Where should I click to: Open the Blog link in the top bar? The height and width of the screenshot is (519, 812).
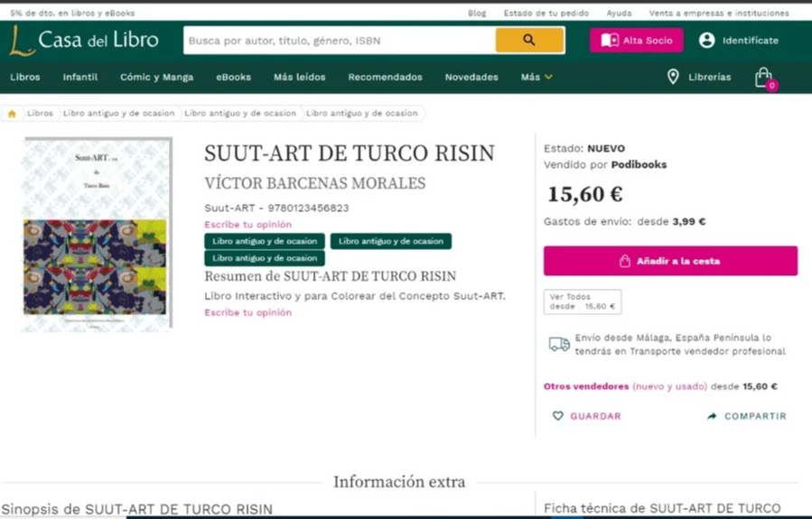[477, 13]
